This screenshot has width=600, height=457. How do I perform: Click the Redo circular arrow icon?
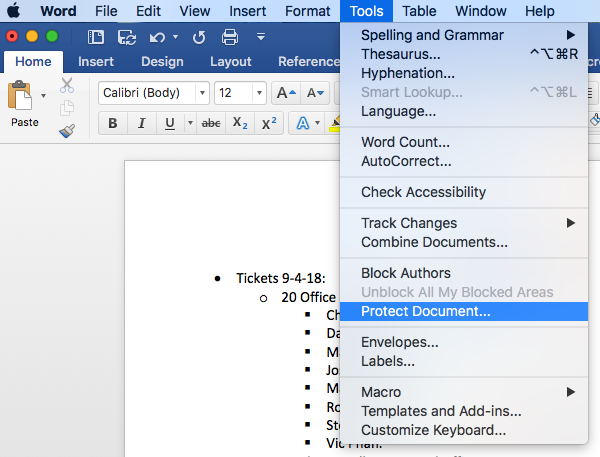point(199,38)
